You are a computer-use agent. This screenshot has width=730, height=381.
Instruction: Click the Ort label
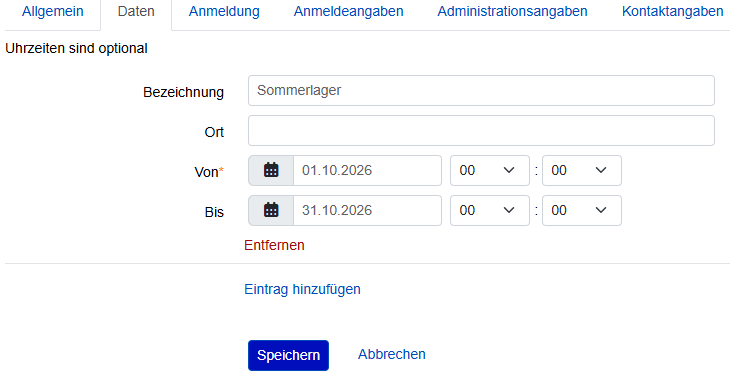click(214, 132)
